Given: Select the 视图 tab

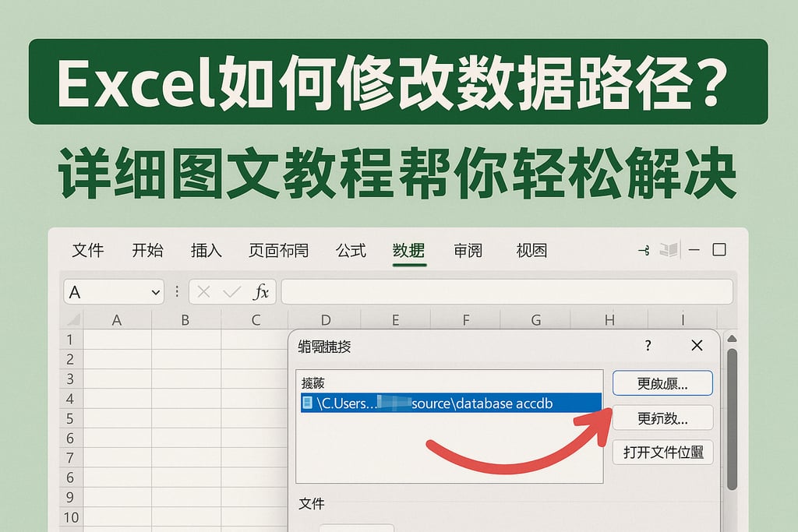Looking at the screenshot, I should pyautogui.click(x=531, y=251).
